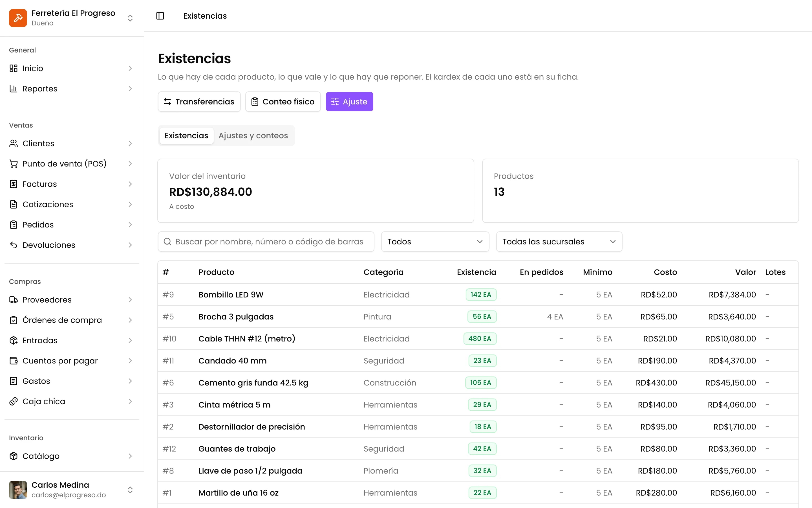Click the Cotizaciones document icon
The height and width of the screenshot is (508, 812).
(14, 204)
